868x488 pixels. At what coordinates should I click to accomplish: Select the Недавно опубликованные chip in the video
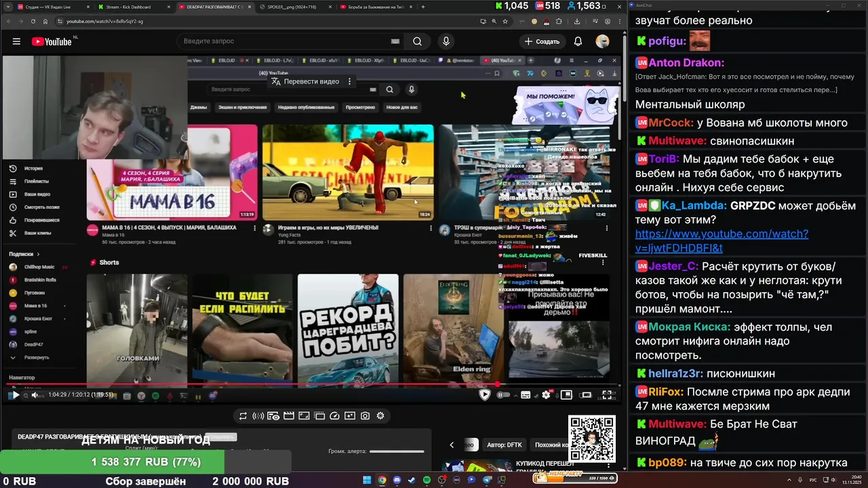[306, 107]
